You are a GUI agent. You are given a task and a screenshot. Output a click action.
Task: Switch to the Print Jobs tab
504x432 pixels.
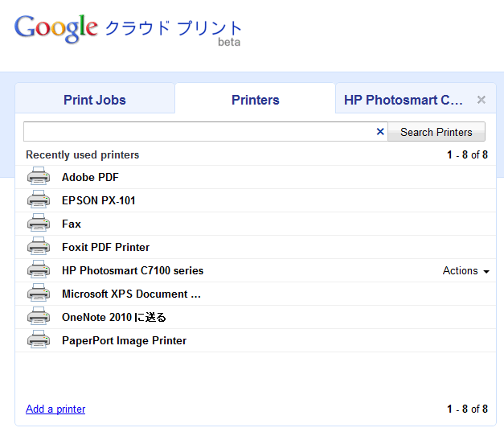(x=95, y=100)
